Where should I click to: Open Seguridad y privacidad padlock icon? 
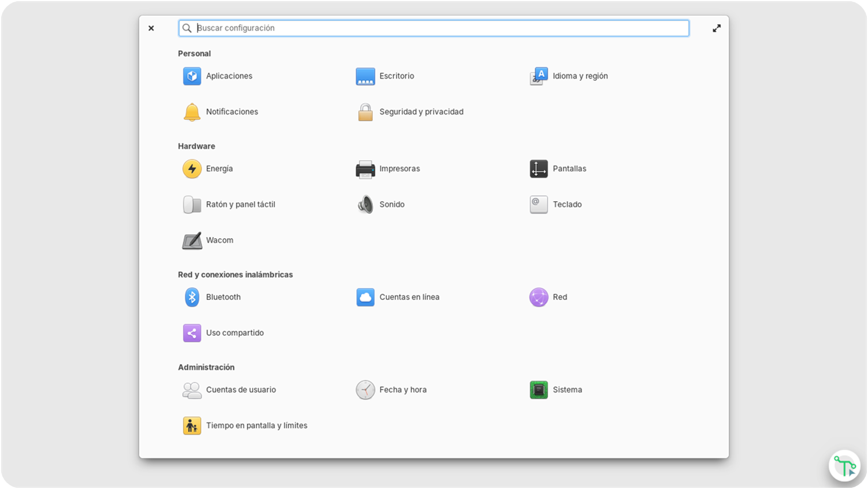(x=365, y=112)
